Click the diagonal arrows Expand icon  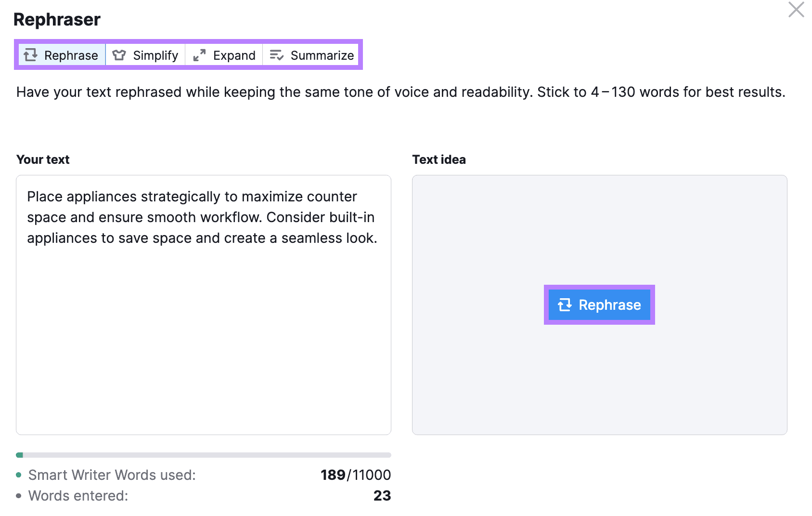(x=199, y=55)
